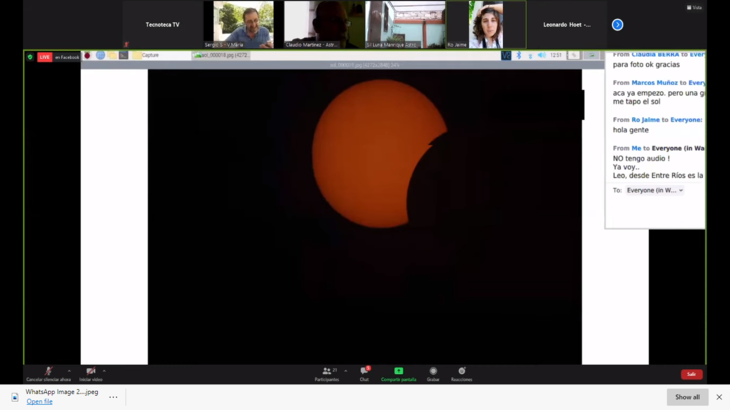Click the Vista view button
Screen dimensions: 730x410
point(694,7)
